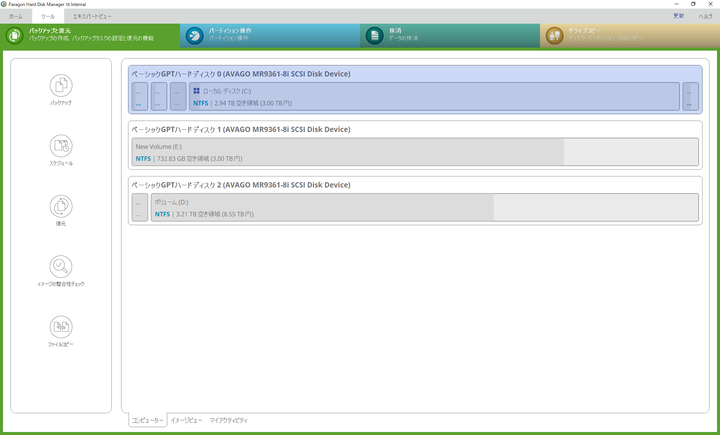Image resolution: width=720 pixels, height=435 pixels.
Task: Open the バックアップ (Backup) sidebar icon
Action: pos(61,86)
